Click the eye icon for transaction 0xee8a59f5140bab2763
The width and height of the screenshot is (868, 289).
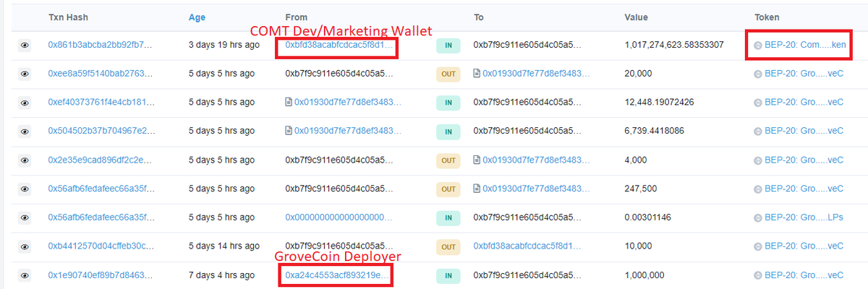click(25, 74)
